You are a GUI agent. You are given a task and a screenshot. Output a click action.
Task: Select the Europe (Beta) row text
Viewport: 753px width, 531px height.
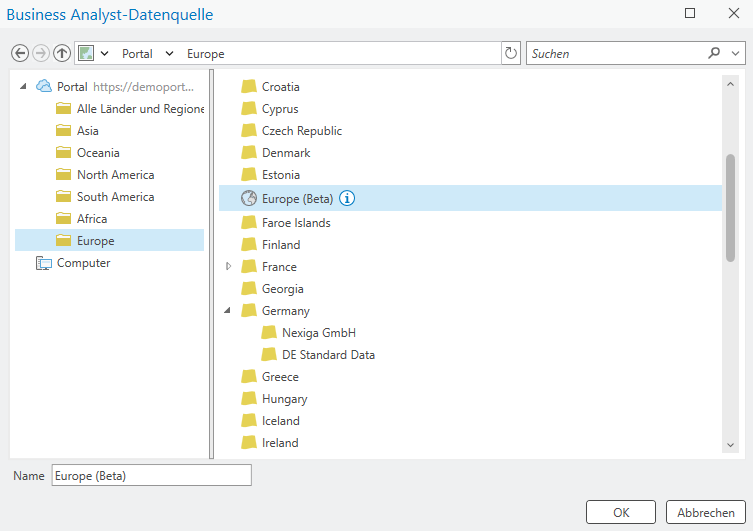point(297,199)
